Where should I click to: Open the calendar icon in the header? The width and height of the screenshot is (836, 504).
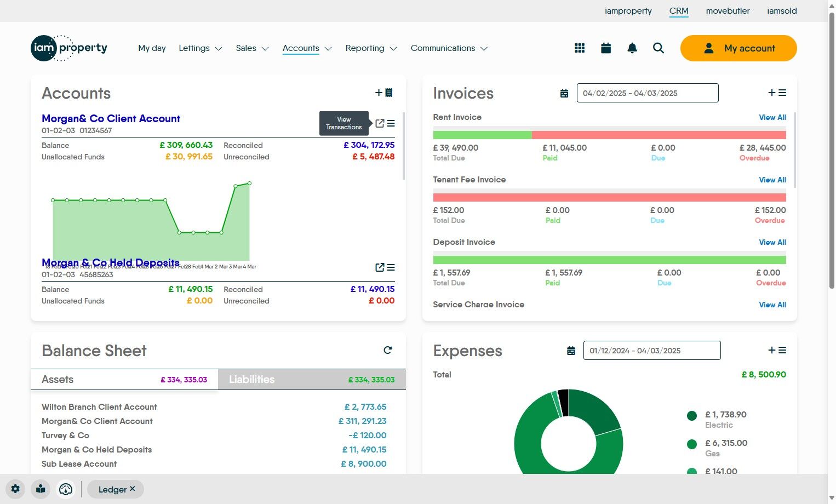coord(606,48)
